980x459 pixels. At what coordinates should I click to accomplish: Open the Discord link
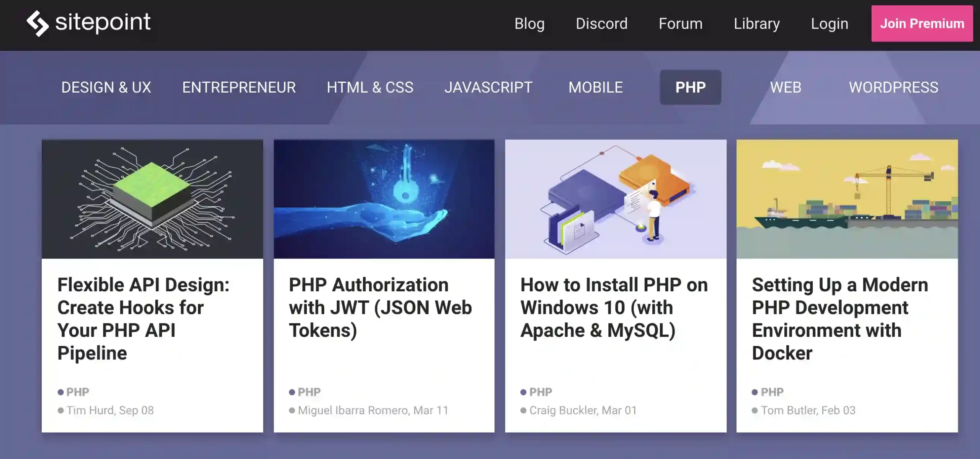[x=602, y=24]
